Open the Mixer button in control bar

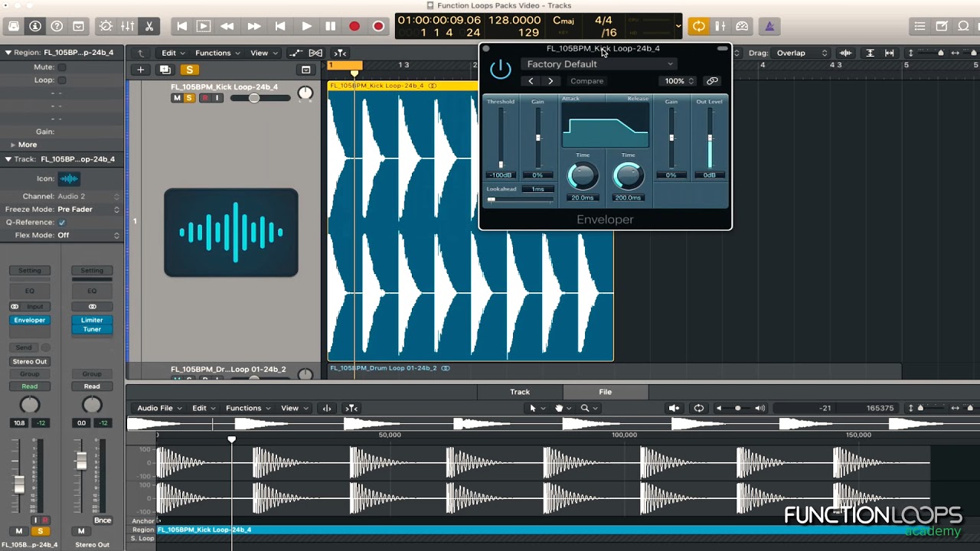[127, 26]
